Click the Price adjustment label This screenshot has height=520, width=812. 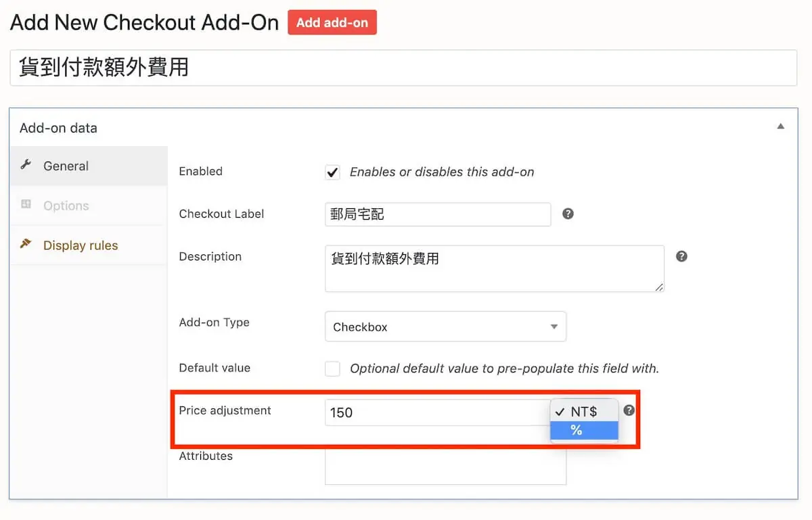[225, 410]
